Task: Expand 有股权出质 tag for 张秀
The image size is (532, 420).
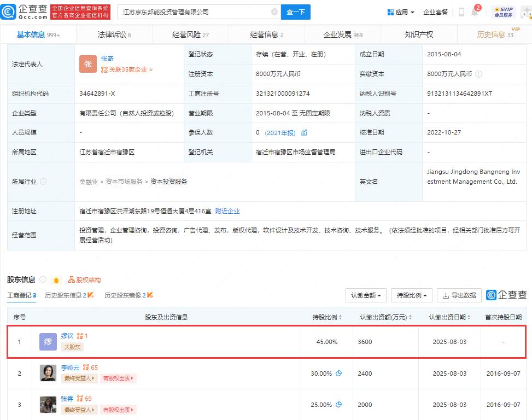Action: (118, 410)
